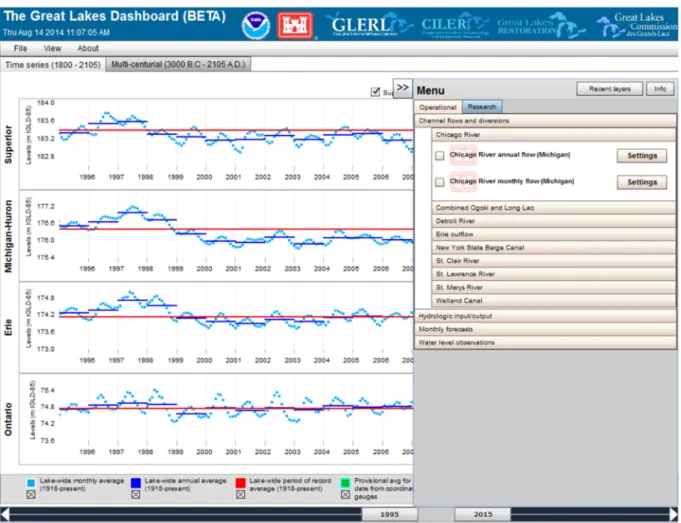Image resolution: width=681 pixels, height=523 pixels.
Task: Click the green provisional avg swatch
Action: coord(345,483)
